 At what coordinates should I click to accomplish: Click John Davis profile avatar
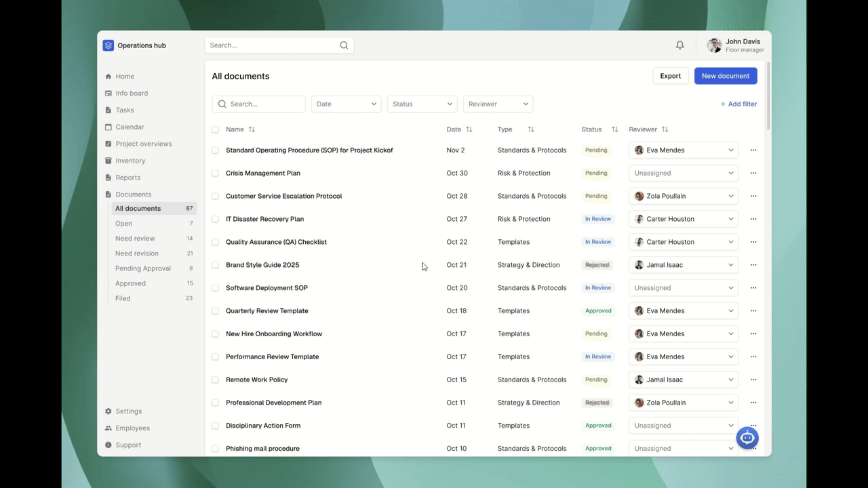(714, 45)
